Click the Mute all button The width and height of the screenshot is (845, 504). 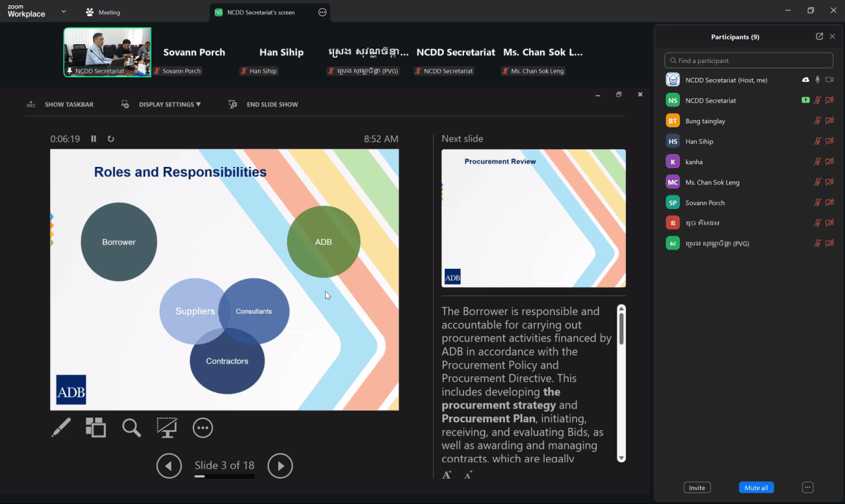point(756,487)
